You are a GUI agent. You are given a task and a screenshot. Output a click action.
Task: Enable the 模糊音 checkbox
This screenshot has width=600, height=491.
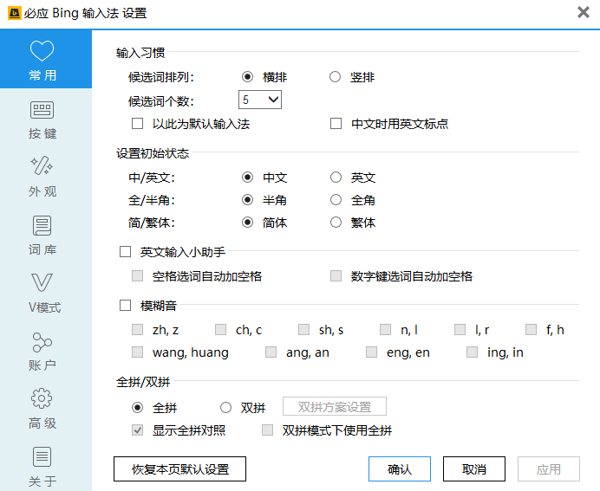[x=125, y=305]
